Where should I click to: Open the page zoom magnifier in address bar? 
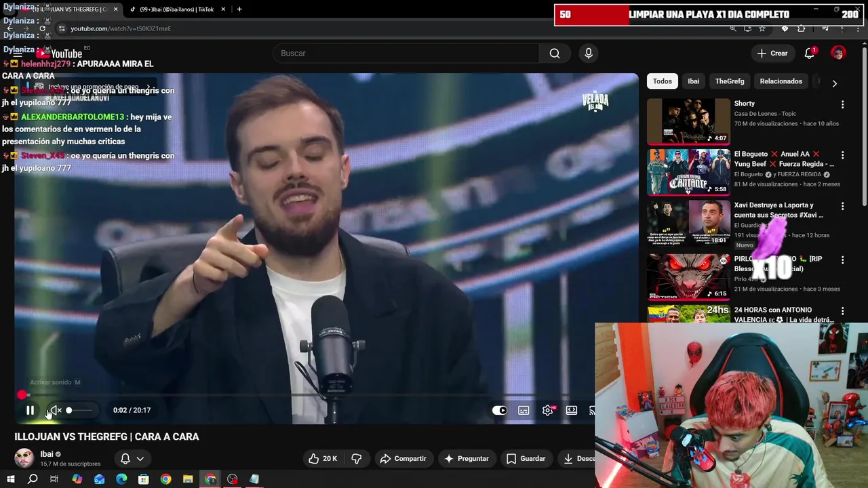tap(733, 28)
